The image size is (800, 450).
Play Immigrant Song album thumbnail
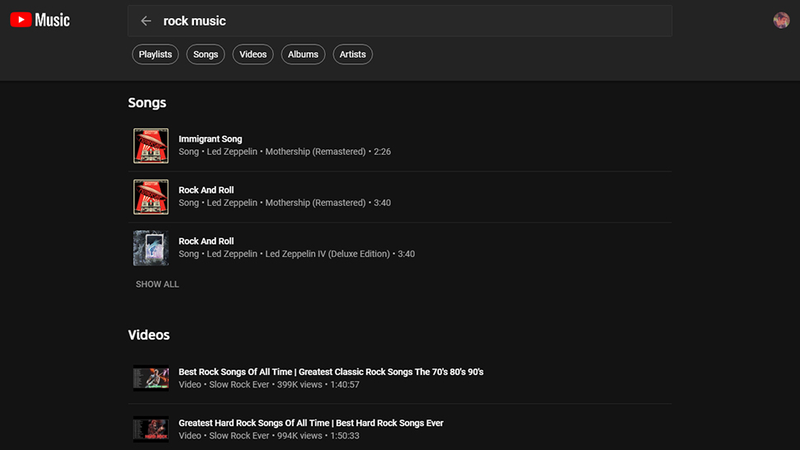(x=151, y=146)
